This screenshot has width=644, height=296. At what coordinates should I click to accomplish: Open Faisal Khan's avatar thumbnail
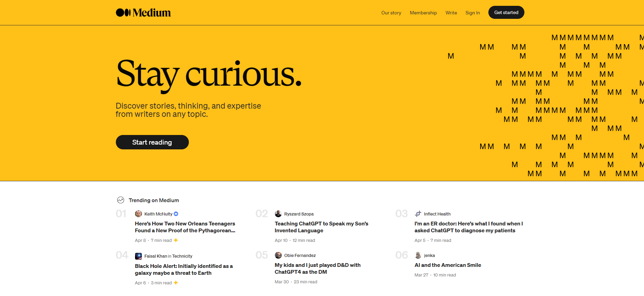coord(138,256)
